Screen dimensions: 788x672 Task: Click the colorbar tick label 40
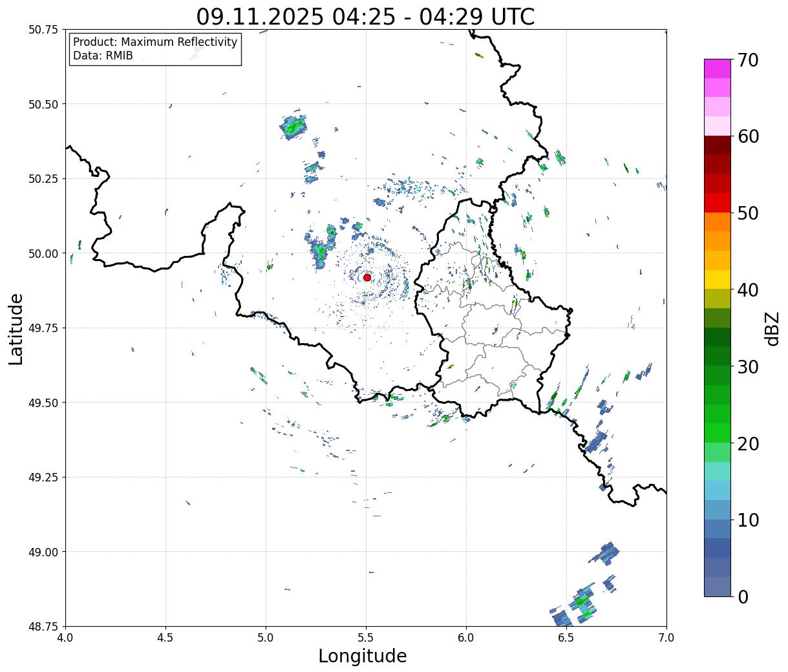pos(748,289)
